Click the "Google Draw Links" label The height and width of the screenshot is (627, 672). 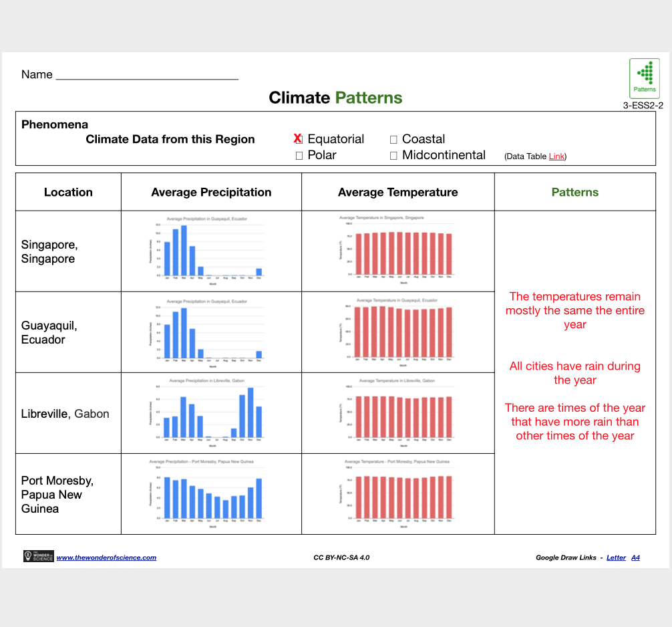pos(566,557)
